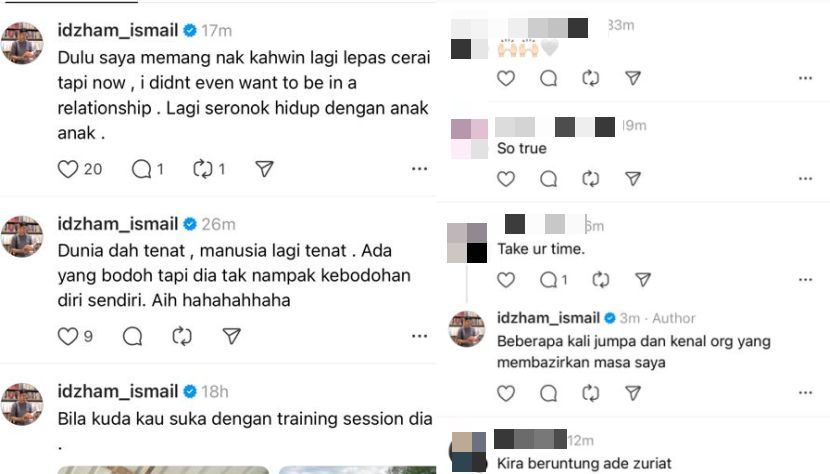Repost the author's reply about membazirkan masa
830x474 pixels.
(590, 393)
